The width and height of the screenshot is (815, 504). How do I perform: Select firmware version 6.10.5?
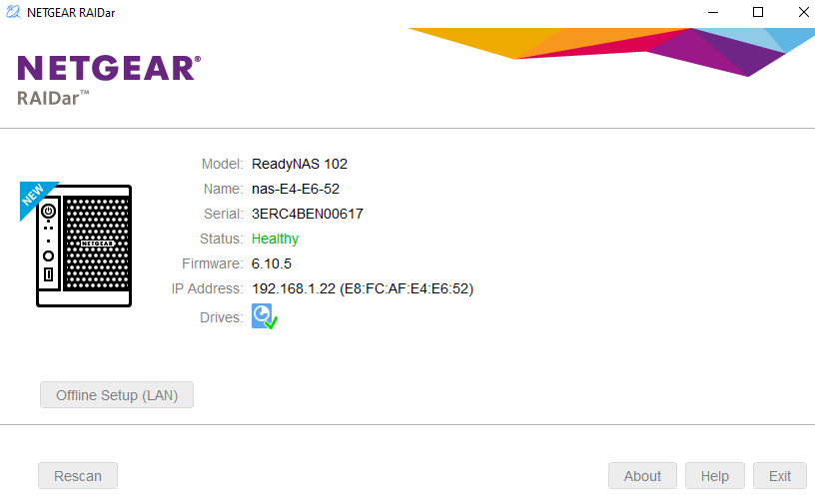(x=272, y=263)
